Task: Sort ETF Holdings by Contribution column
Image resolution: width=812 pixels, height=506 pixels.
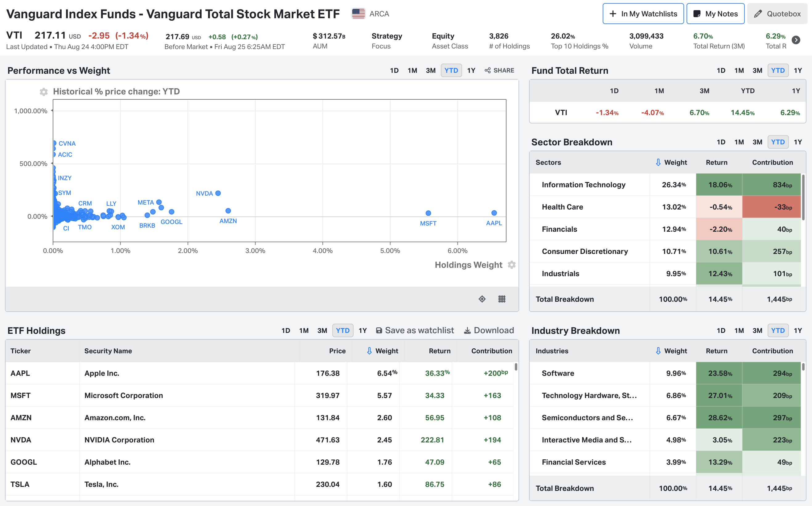Action: click(x=492, y=351)
